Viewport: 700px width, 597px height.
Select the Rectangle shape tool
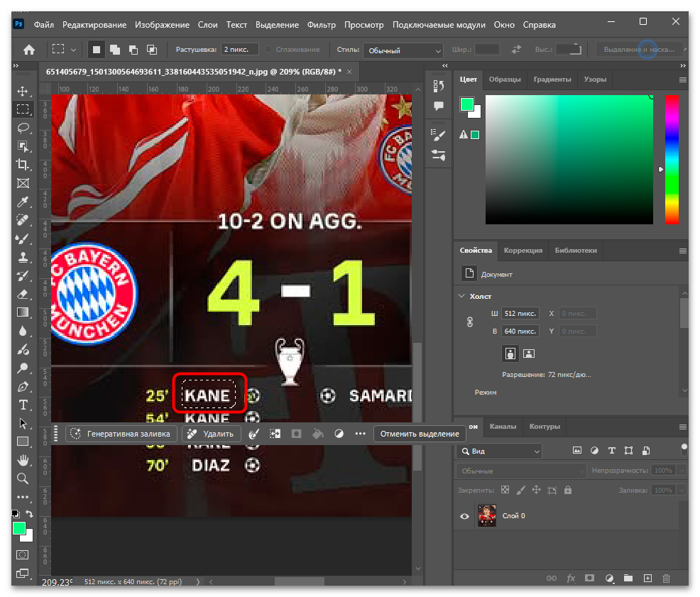[23, 442]
